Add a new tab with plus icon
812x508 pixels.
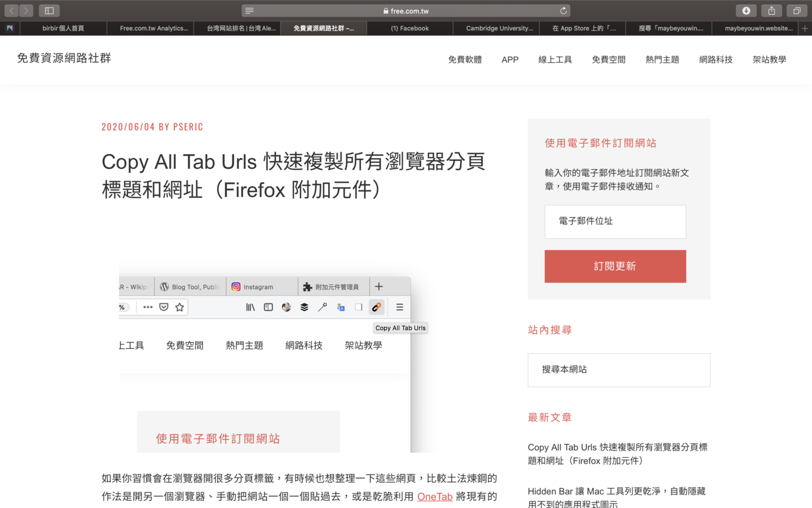[805, 28]
